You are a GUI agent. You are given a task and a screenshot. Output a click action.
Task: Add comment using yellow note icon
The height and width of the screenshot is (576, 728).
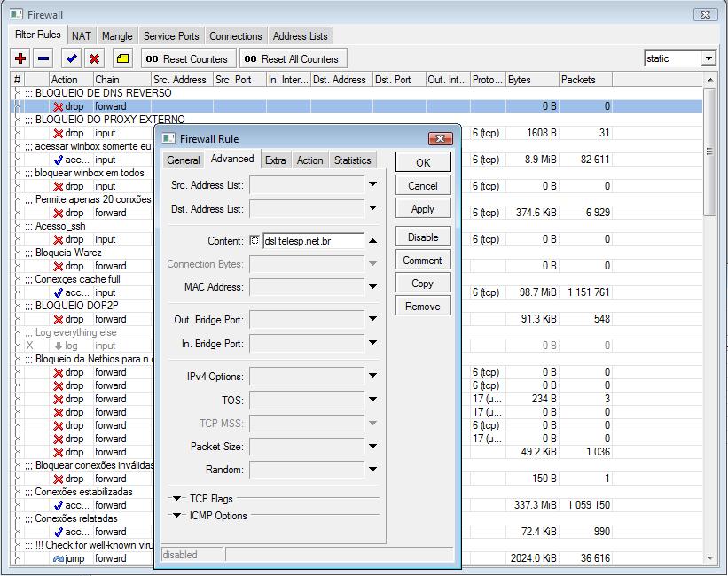[122, 58]
